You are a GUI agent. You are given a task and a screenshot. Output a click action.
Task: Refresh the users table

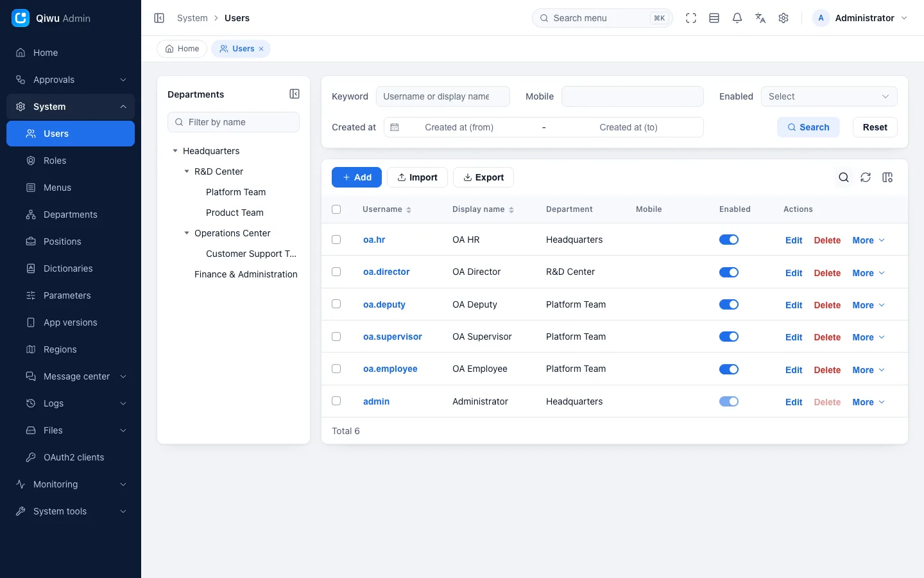pos(866,177)
